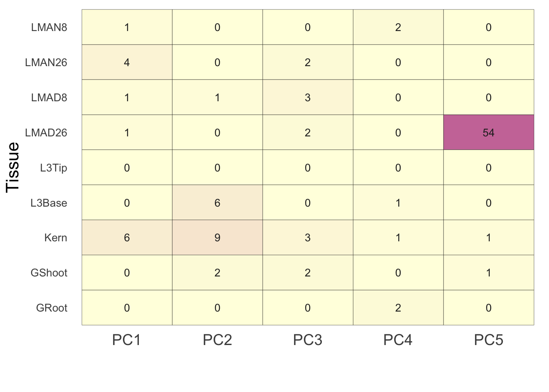Click the PC4 column label
Viewport: 549px width, 392px height.
click(398, 340)
